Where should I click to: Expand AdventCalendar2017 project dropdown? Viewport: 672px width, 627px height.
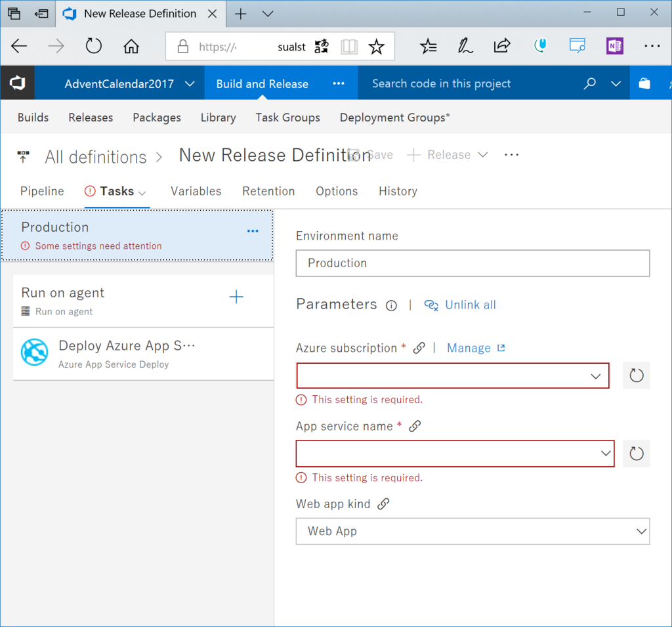(x=190, y=83)
